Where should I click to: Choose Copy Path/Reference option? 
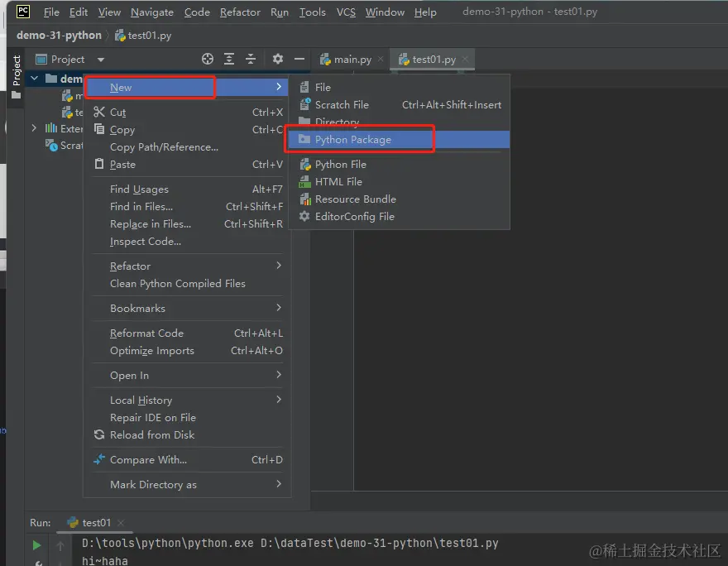[x=188, y=147]
